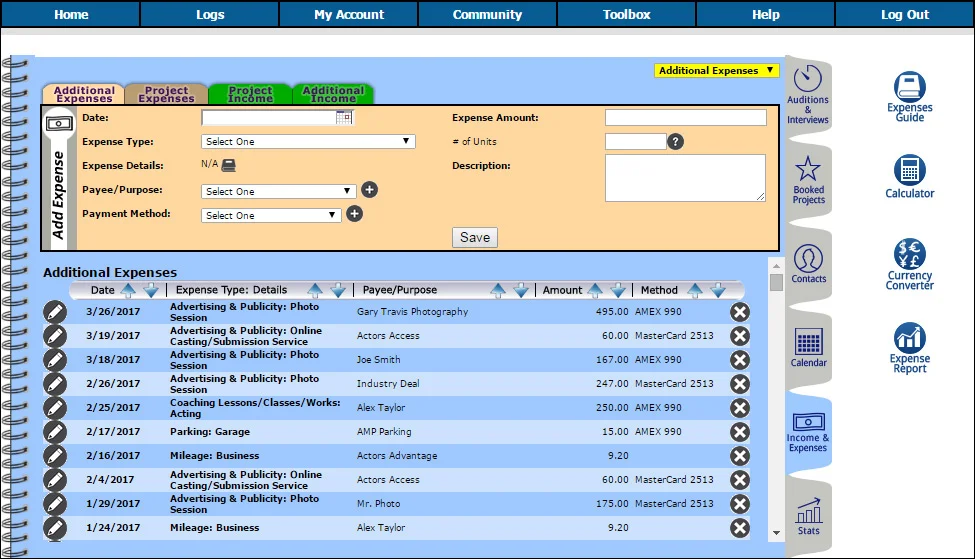Open the Payee/Purpose dropdown
This screenshot has height=559, width=975.
coord(278,192)
